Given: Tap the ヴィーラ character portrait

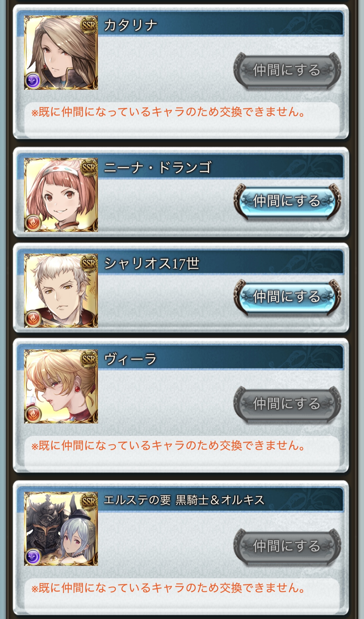Looking at the screenshot, I should 61,386.
